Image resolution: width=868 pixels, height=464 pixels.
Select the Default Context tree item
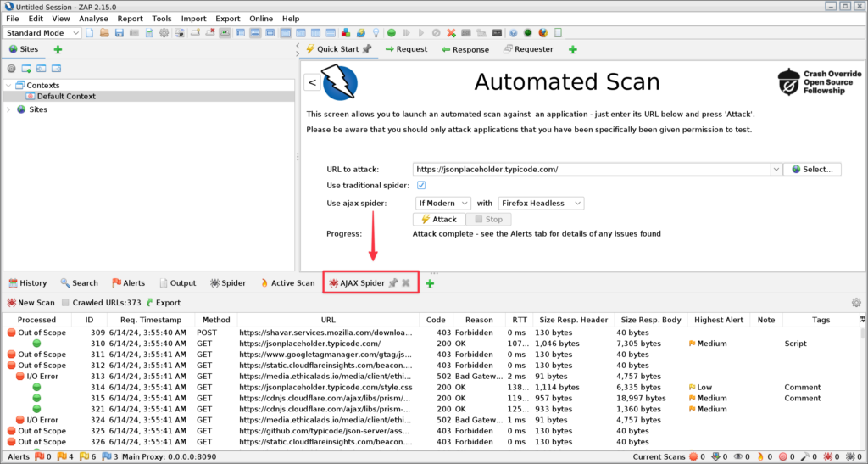(61, 97)
